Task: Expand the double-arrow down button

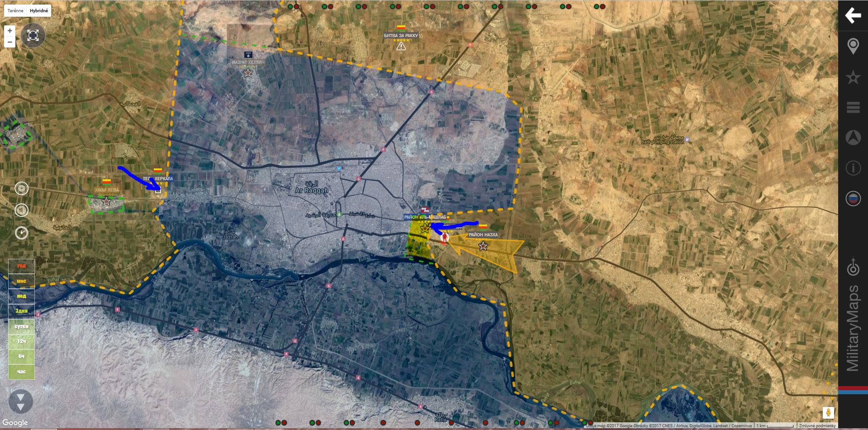Action: point(20,401)
